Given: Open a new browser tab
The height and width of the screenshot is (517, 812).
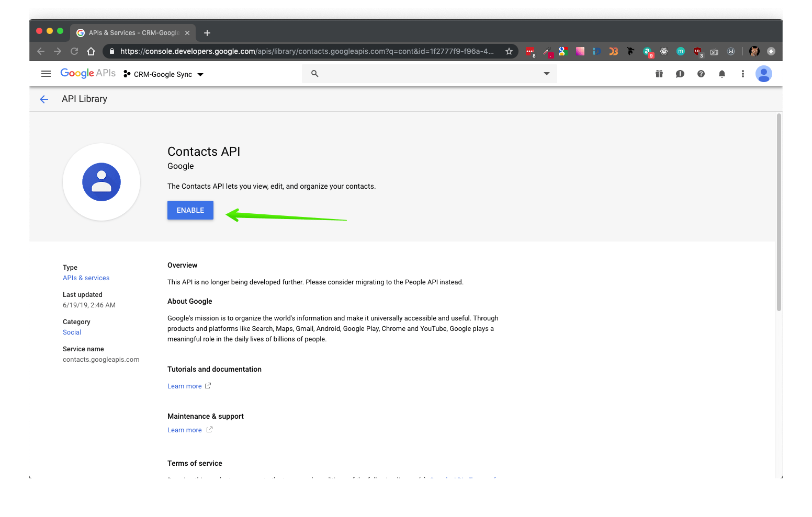Looking at the screenshot, I should (x=207, y=32).
